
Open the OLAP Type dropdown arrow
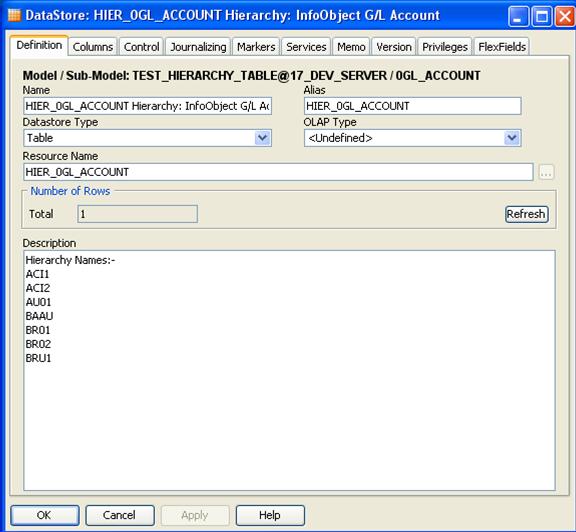[x=512, y=138]
